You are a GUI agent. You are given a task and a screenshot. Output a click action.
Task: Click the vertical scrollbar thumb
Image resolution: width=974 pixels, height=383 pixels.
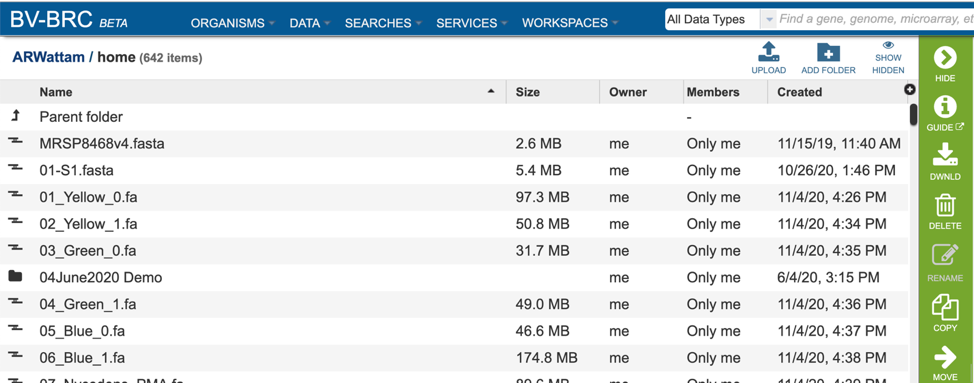coord(913,114)
